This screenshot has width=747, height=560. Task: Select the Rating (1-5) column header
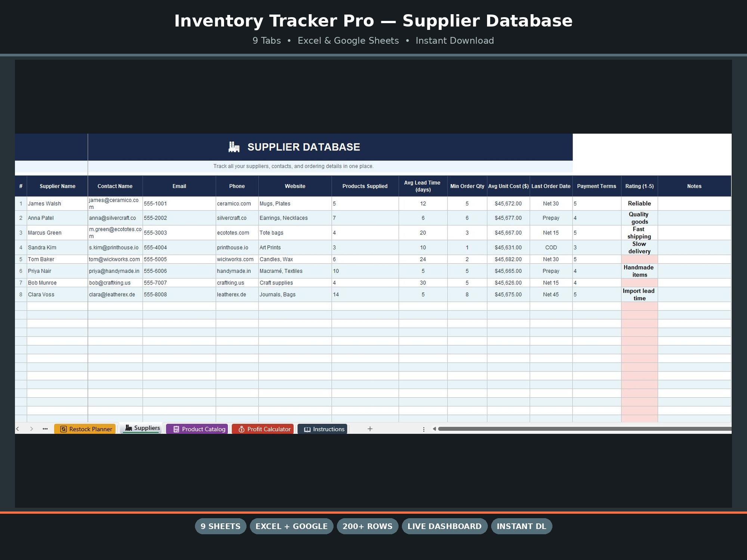pyautogui.click(x=639, y=186)
